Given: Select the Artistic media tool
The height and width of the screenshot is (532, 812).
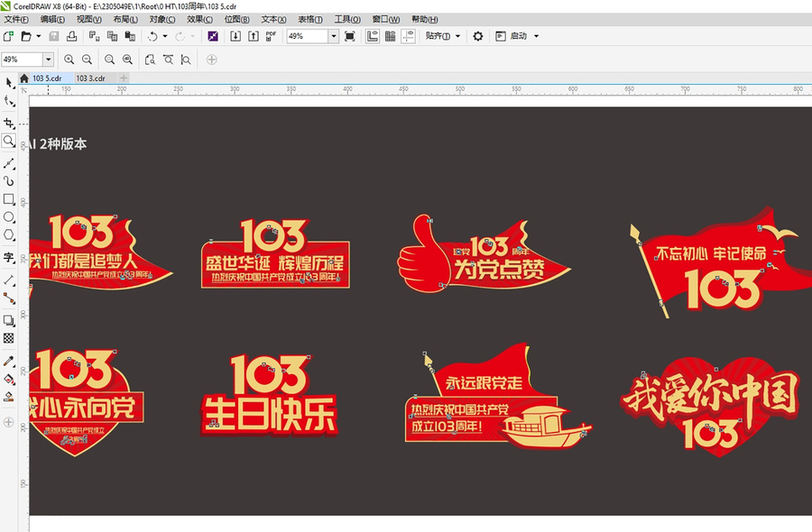Looking at the screenshot, I should tap(9, 181).
